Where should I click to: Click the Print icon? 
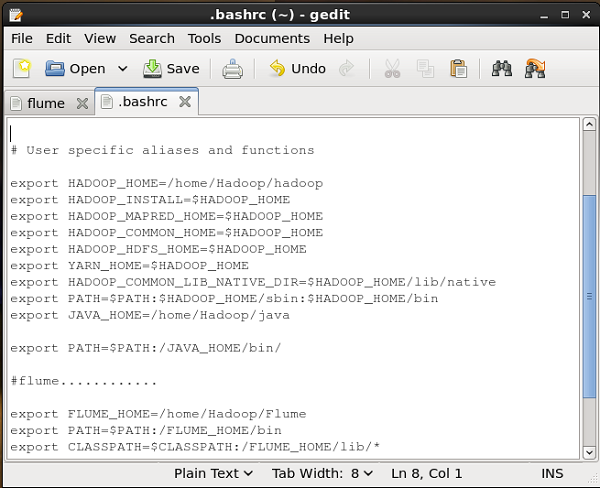(232, 69)
